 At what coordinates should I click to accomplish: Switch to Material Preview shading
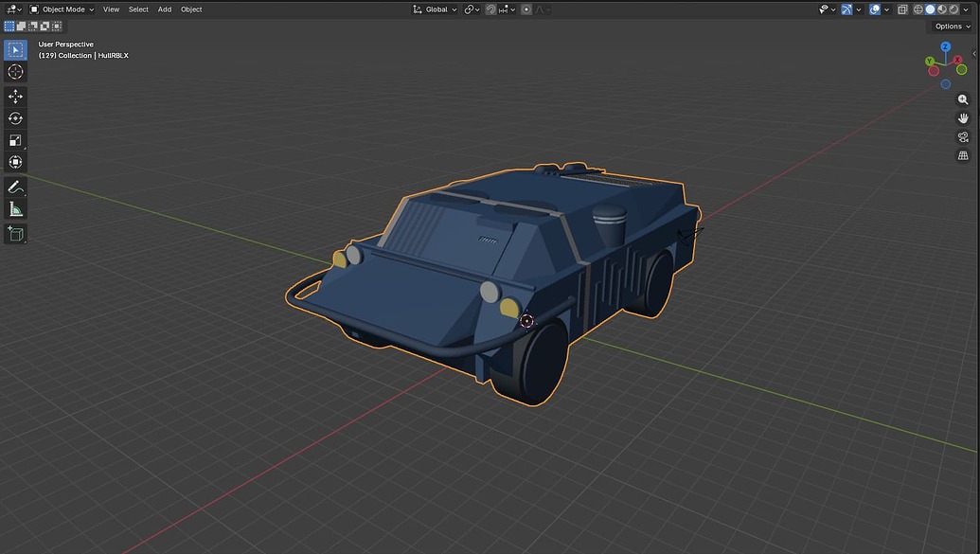click(942, 9)
